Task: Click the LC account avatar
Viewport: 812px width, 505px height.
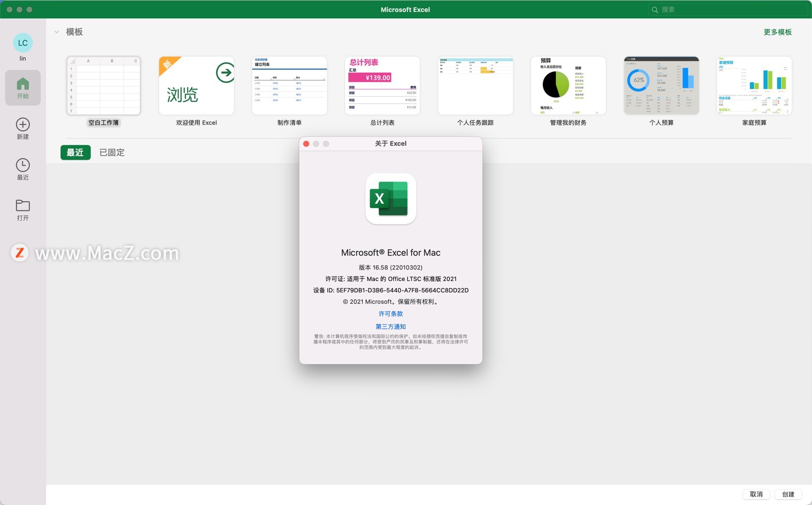Action: [23, 43]
